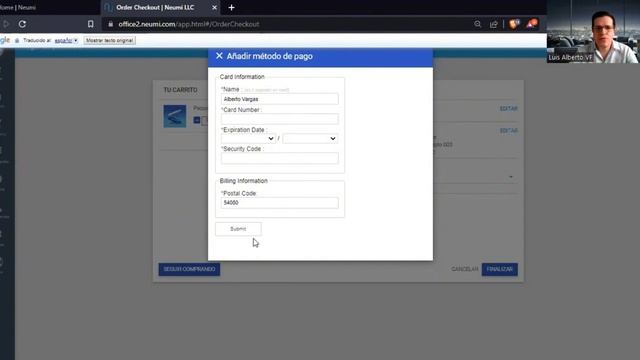Close the Añadir método de pago dialog
This screenshot has height=360, width=640.
[x=219, y=56]
